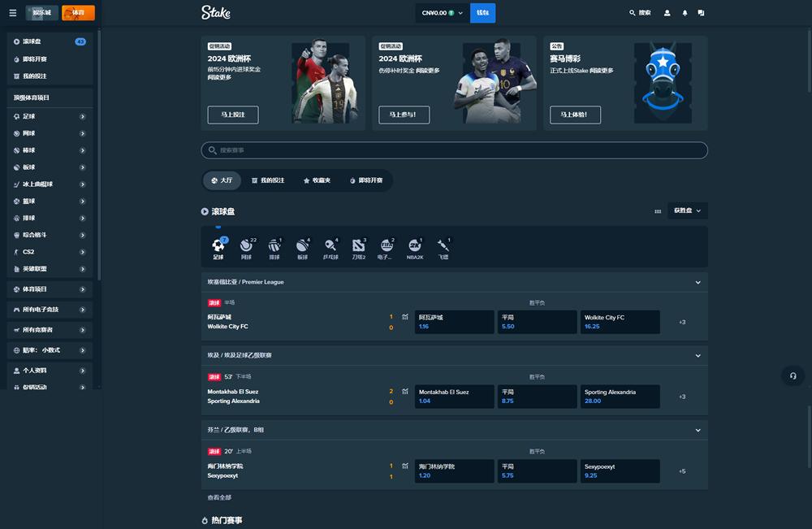This screenshot has width=812, height=529.
Task: Expand 所有电子竞技 in the sidebar
Action: [82, 310]
